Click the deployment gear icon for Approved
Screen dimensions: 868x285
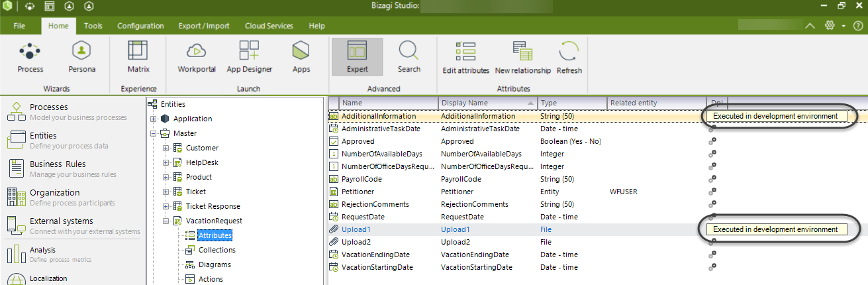tap(712, 141)
